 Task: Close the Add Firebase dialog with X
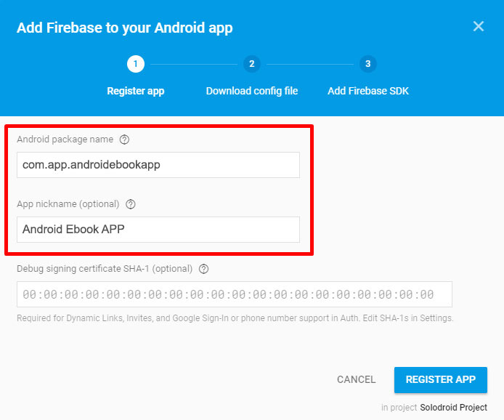[x=479, y=27]
